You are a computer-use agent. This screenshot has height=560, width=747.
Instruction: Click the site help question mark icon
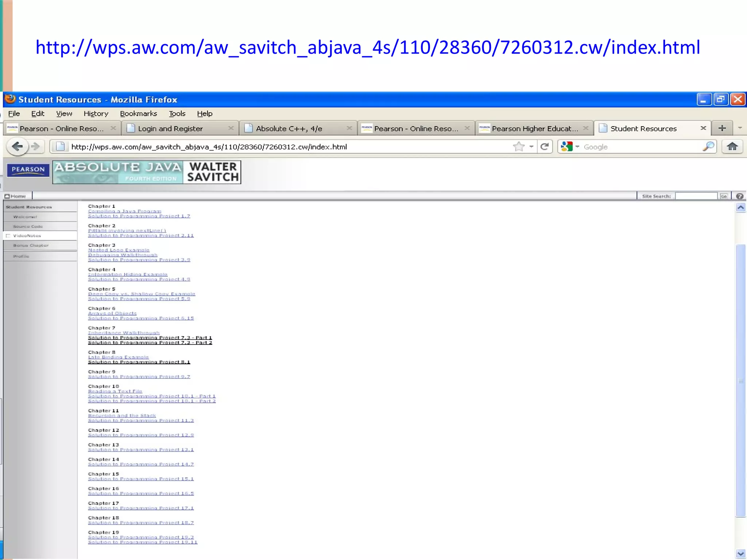tap(740, 196)
